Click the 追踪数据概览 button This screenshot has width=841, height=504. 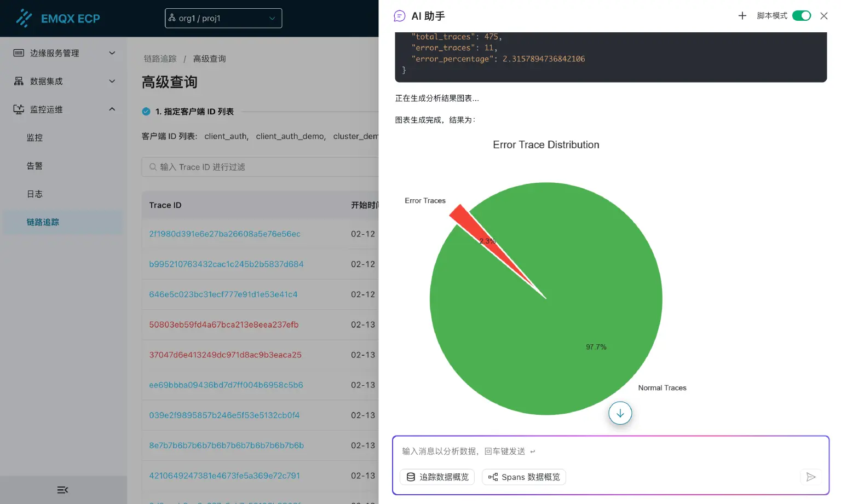[437, 477]
